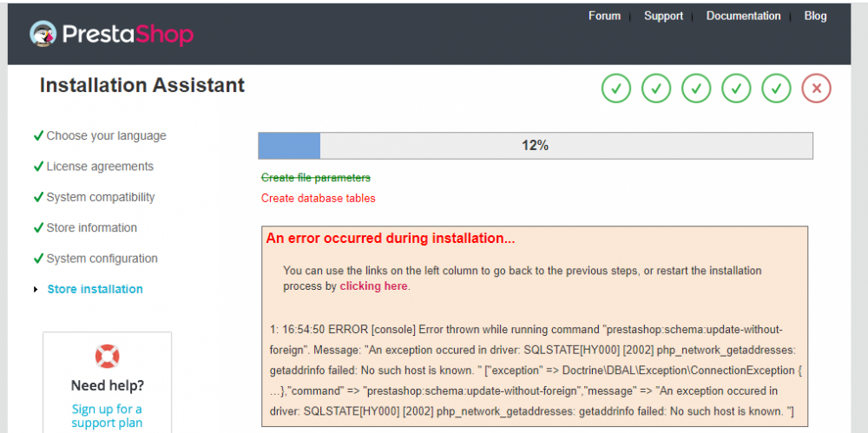
Task: Open the Documentation link in header
Action: 743,16
